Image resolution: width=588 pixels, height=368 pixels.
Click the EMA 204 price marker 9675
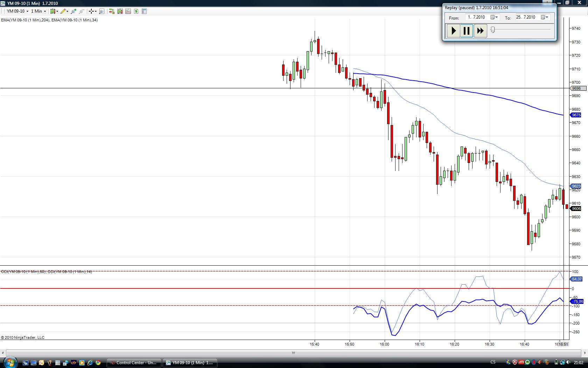(576, 115)
